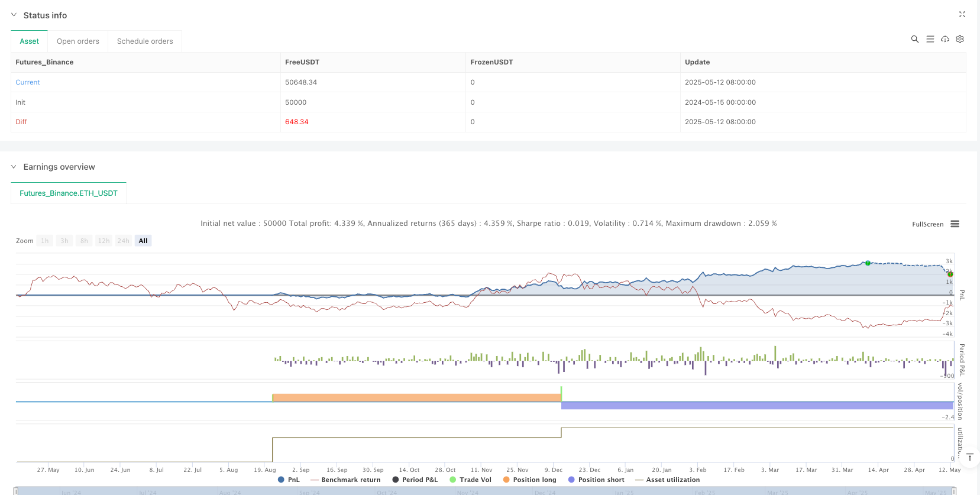980x495 pixels.
Task: Select the Asset tab
Action: pyautogui.click(x=29, y=41)
